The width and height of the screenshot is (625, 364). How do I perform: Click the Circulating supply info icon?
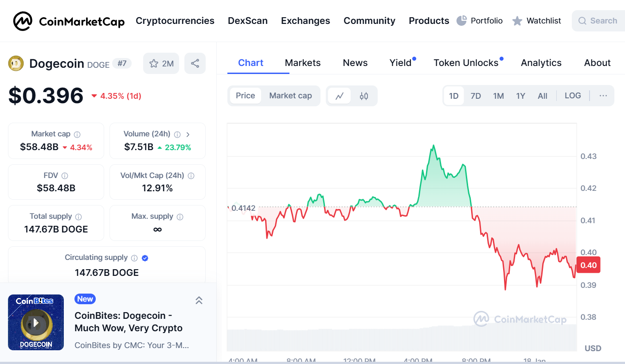pyautogui.click(x=134, y=258)
